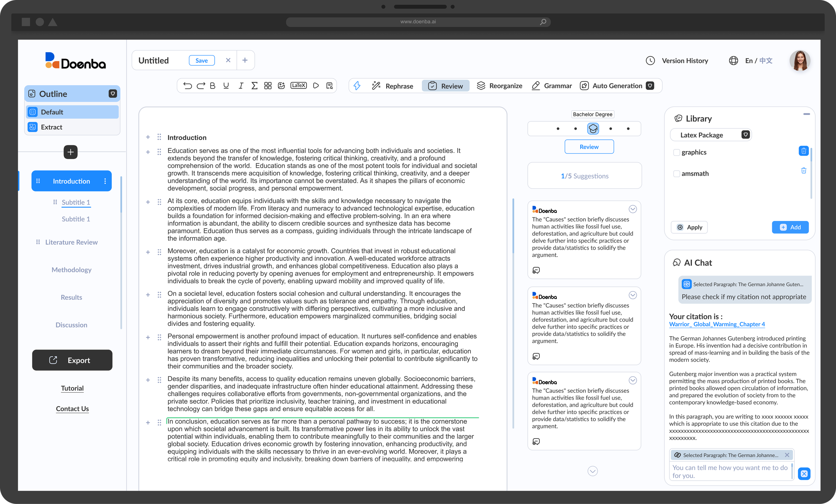Click the AI Chat message input field

[x=730, y=471]
